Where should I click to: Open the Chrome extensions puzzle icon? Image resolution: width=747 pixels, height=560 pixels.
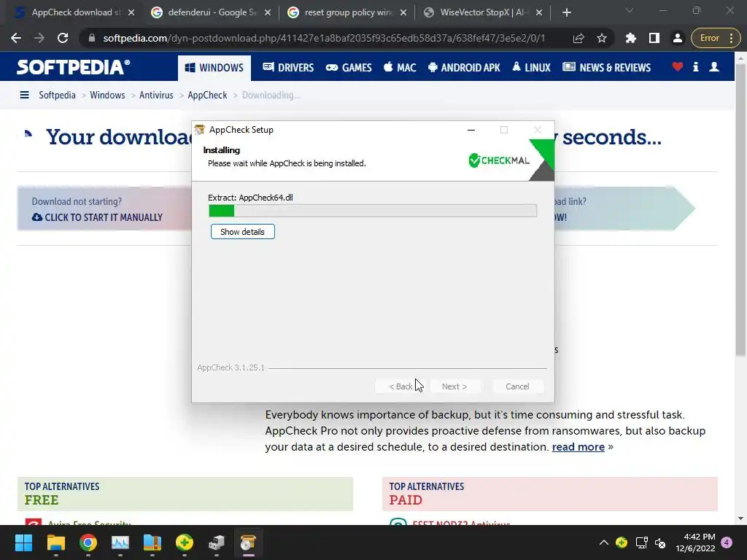coord(631,38)
